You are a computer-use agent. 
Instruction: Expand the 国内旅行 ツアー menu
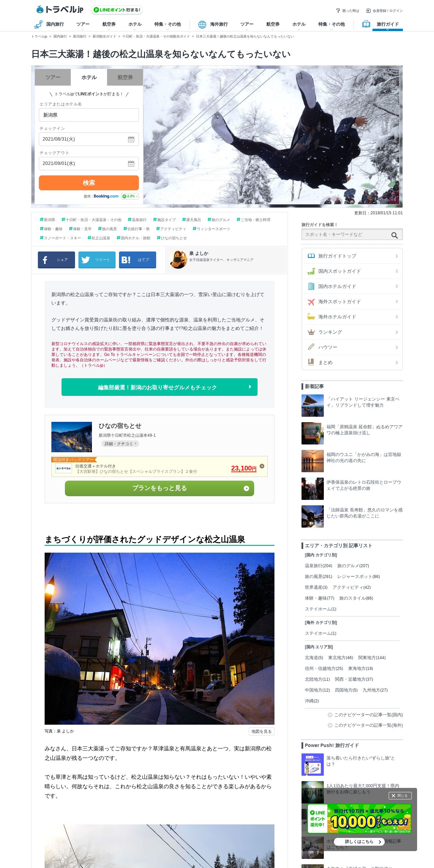pos(83,24)
